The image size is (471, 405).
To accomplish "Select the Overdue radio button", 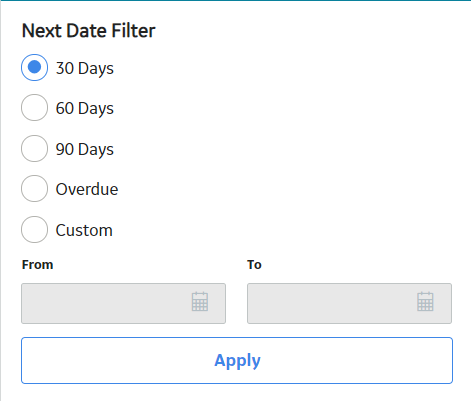I will tap(34, 189).
